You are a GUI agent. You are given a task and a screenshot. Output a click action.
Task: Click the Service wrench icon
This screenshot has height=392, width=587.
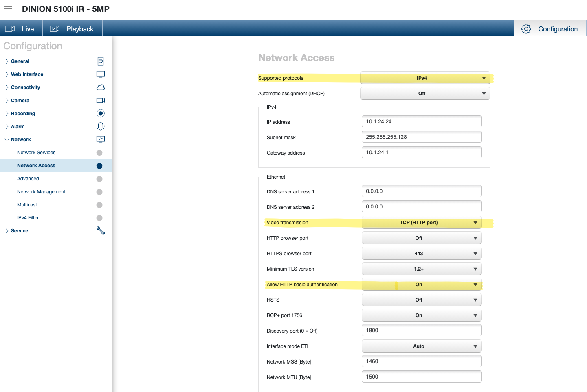point(101,231)
